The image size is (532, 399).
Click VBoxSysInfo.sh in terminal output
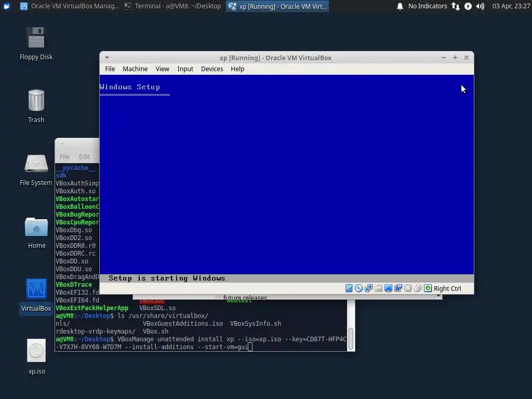point(256,324)
